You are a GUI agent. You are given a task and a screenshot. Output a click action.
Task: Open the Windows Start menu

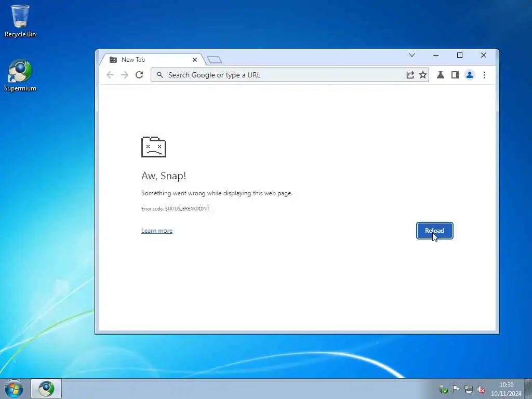pyautogui.click(x=14, y=389)
